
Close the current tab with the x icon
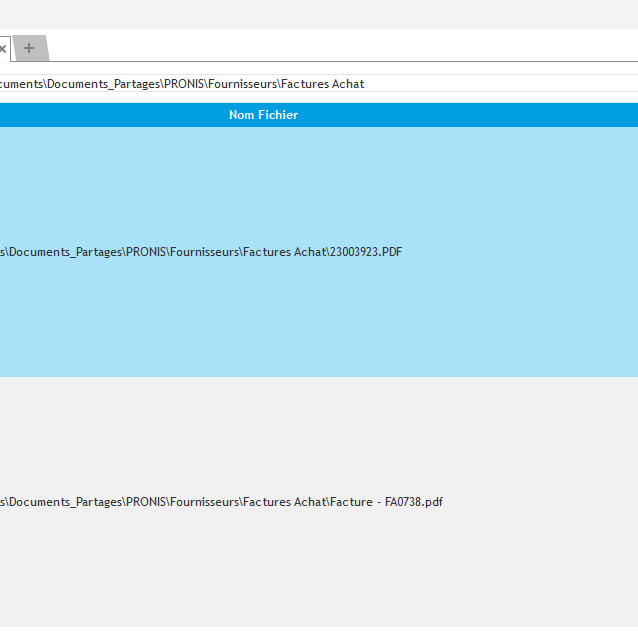pos(3,48)
